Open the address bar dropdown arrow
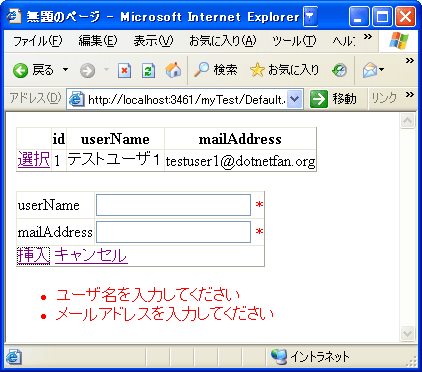This screenshot has height=372, width=422. point(294,99)
